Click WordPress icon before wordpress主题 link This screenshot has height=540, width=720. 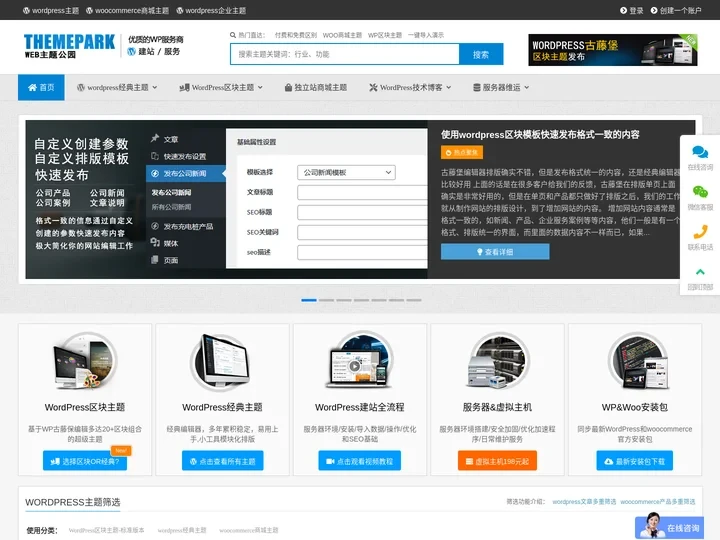pos(27,10)
